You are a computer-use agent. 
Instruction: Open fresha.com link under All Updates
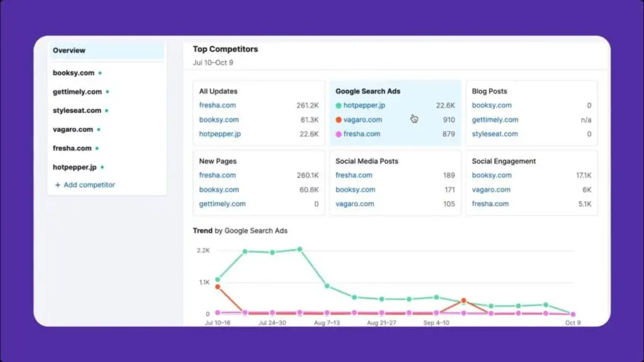click(218, 106)
